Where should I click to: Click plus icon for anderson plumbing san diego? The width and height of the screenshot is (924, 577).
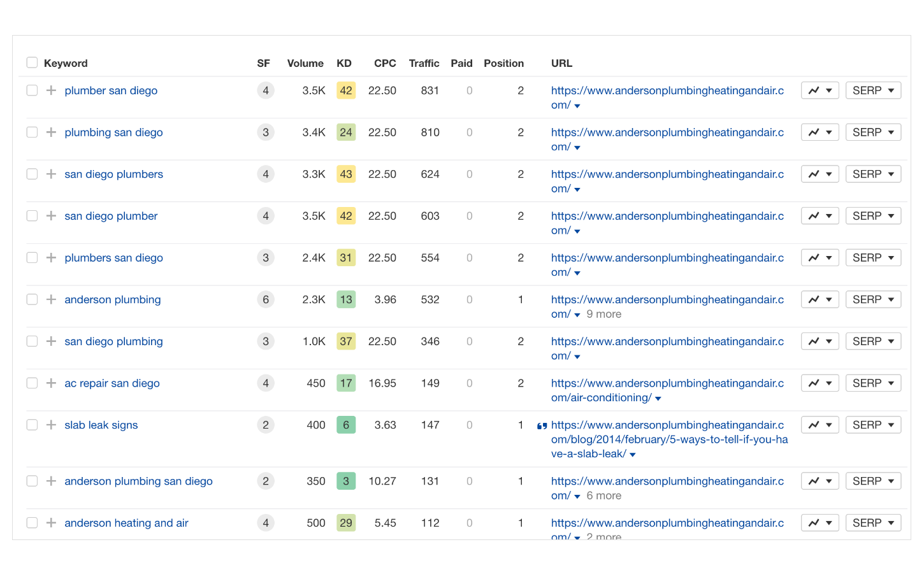51,481
